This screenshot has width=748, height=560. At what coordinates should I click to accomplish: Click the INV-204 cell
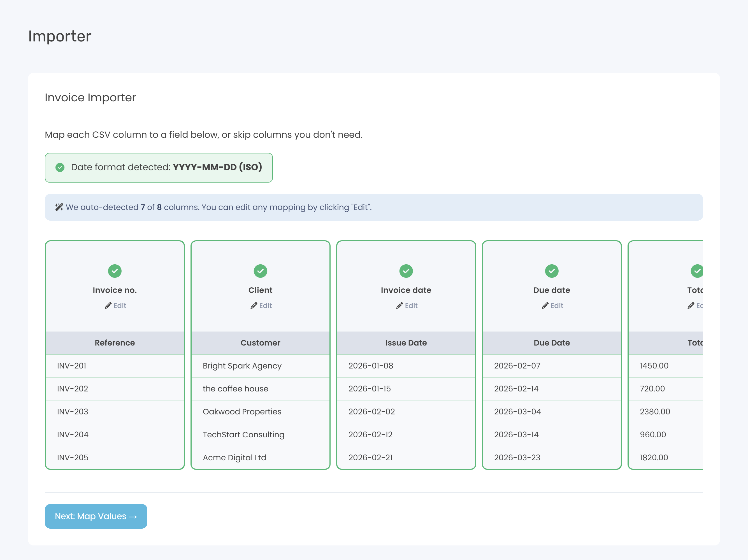click(x=115, y=435)
